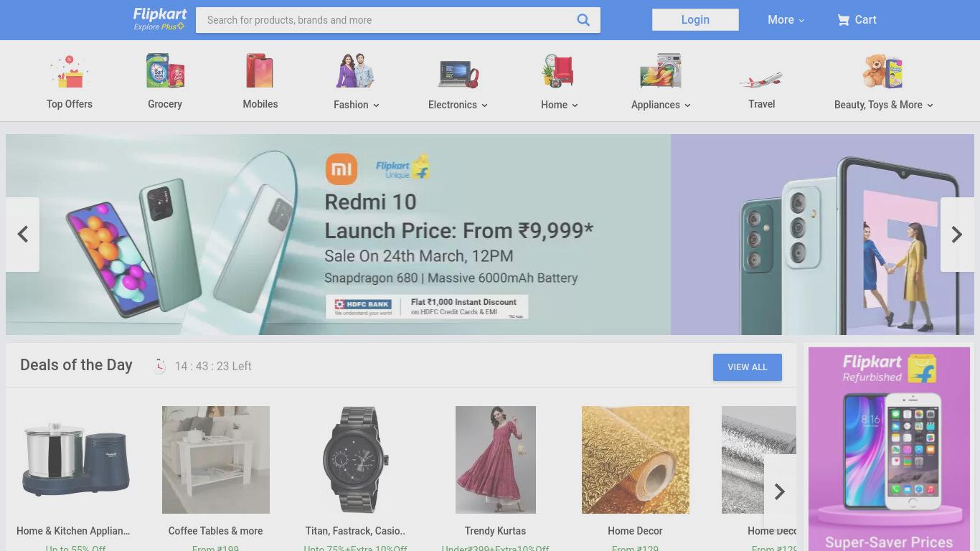Click the Appliances category image
980x551 pixels.
pos(661,71)
